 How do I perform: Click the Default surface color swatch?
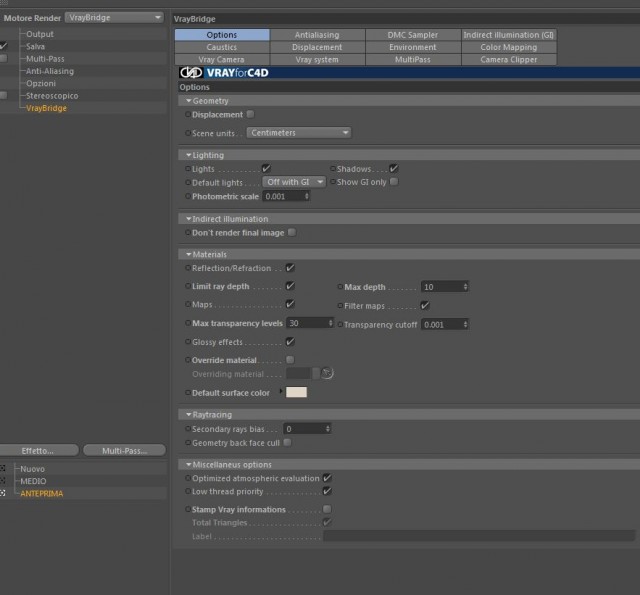point(296,392)
